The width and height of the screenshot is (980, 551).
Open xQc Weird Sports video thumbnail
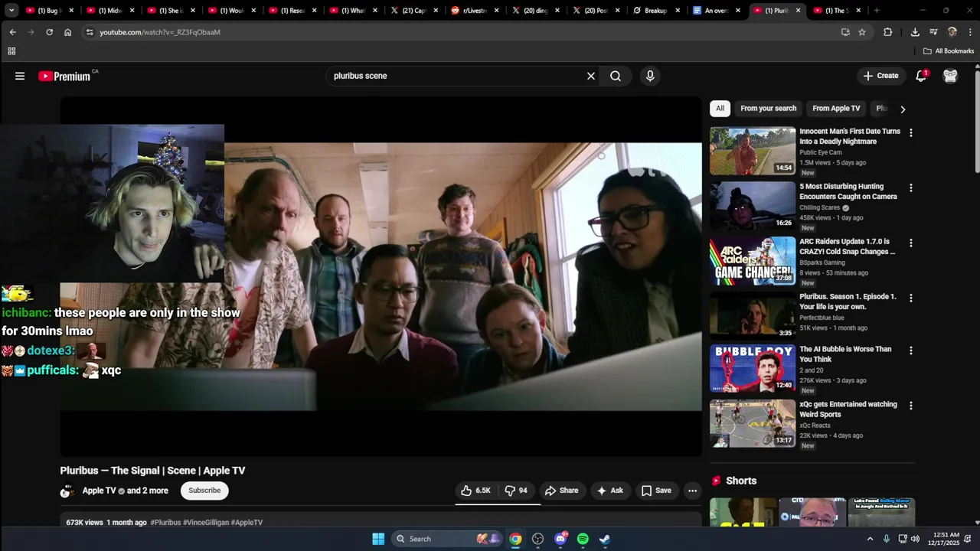tap(753, 424)
